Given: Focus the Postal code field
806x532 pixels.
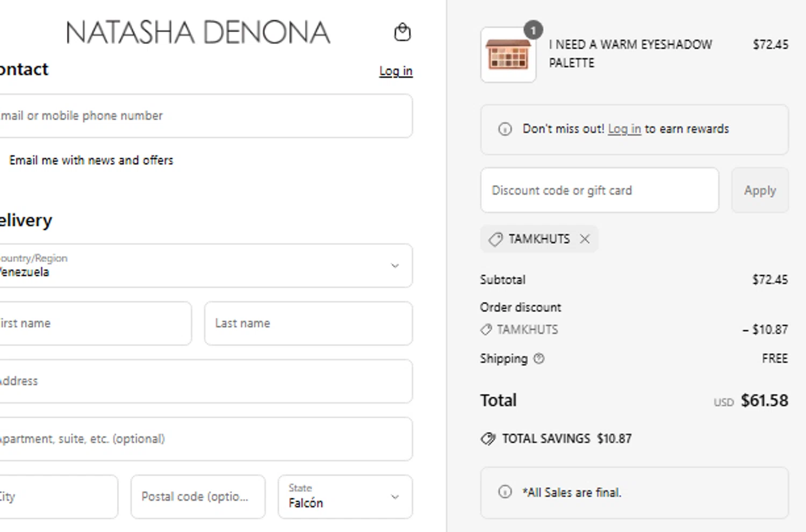Looking at the screenshot, I should (198, 497).
